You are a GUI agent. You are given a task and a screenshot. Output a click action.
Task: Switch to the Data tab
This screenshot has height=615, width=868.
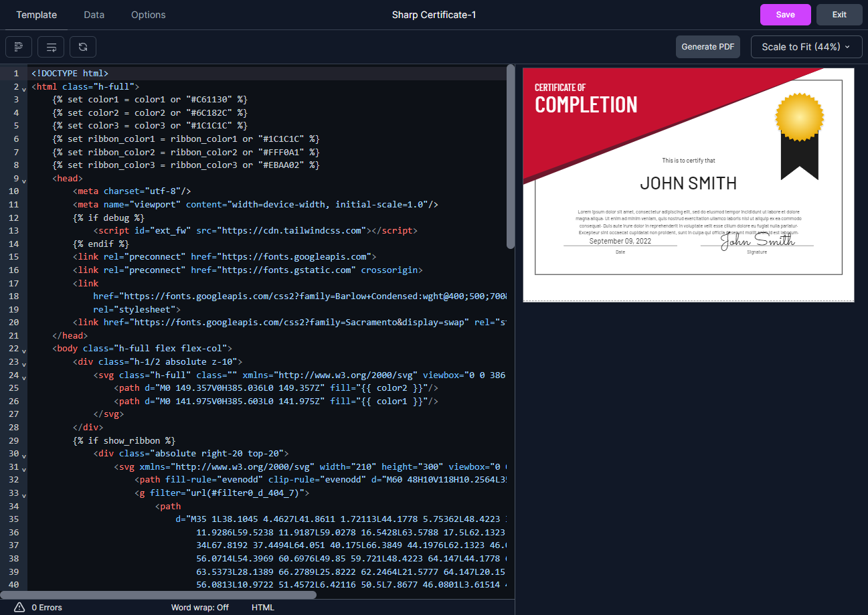pyautogui.click(x=94, y=14)
